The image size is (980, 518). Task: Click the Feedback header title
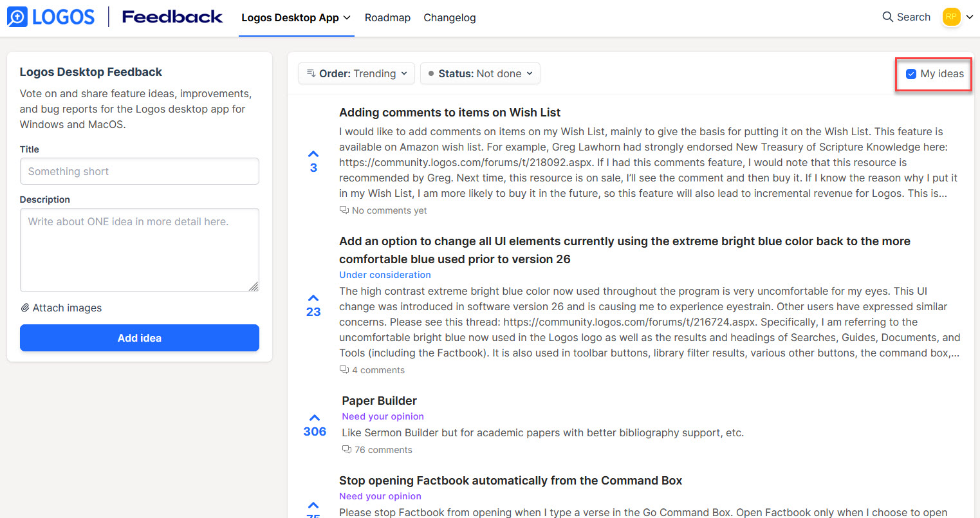[x=172, y=17]
